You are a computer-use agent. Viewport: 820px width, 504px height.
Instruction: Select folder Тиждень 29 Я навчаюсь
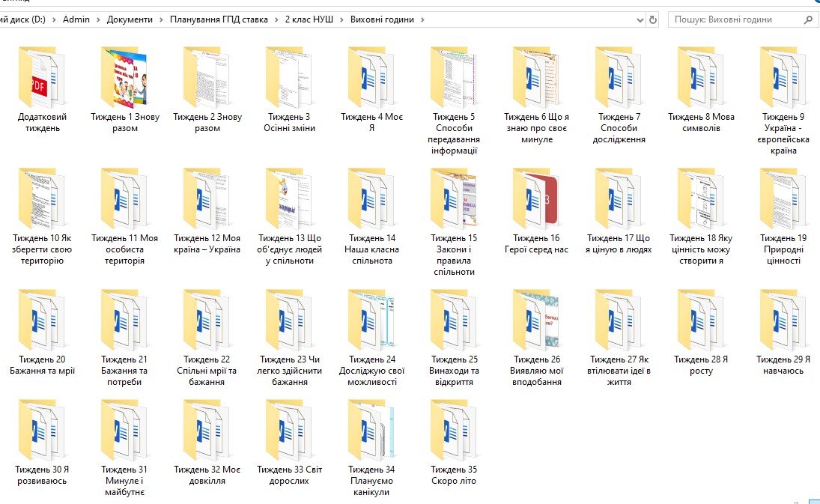[x=783, y=321]
